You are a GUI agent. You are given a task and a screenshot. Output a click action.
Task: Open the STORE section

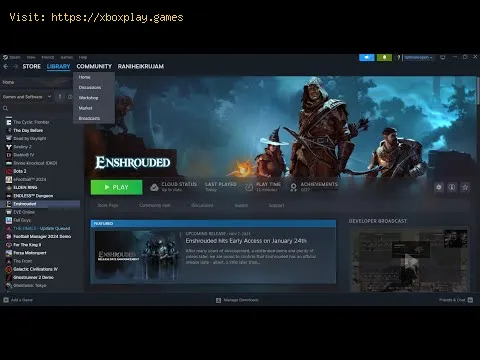[x=31, y=66]
